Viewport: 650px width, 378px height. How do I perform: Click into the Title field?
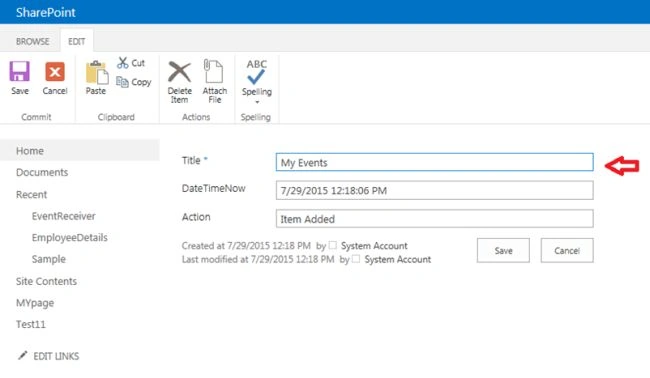tap(434, 162)
